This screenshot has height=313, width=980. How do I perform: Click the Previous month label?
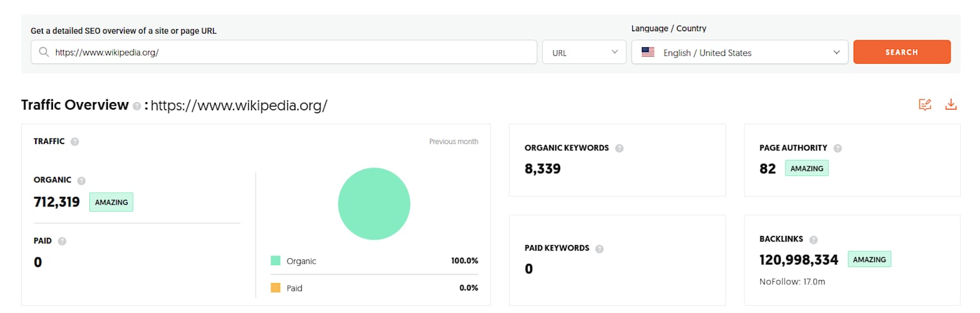pyautogui.click(x=454, y=142)
